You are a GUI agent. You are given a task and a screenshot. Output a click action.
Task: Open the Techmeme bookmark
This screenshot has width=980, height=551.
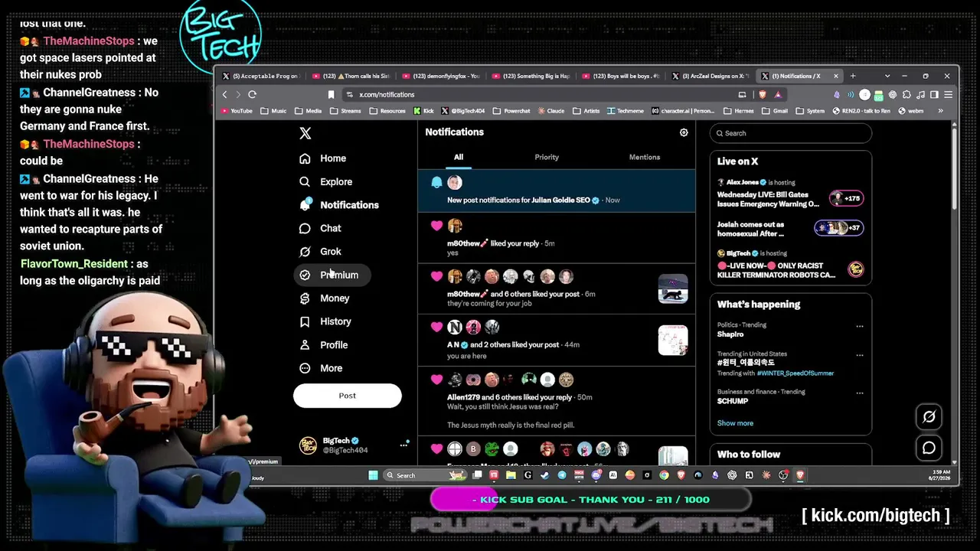(626, 111)
